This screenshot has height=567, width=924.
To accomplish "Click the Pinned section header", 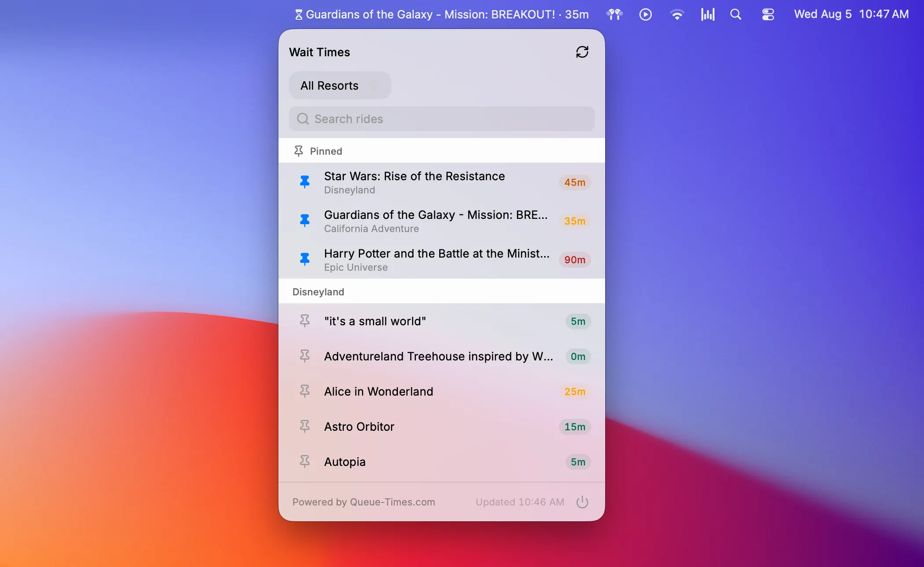I will [x=441, y=151].
